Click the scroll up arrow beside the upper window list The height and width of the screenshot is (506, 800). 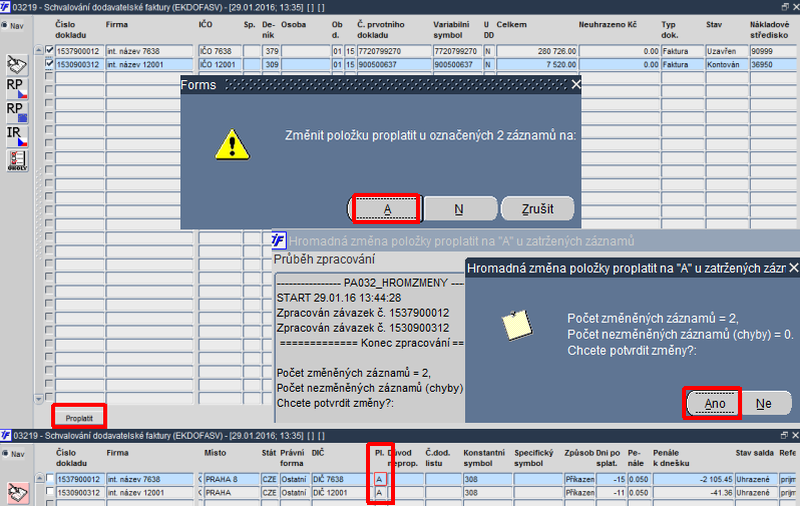pos(39,50)
